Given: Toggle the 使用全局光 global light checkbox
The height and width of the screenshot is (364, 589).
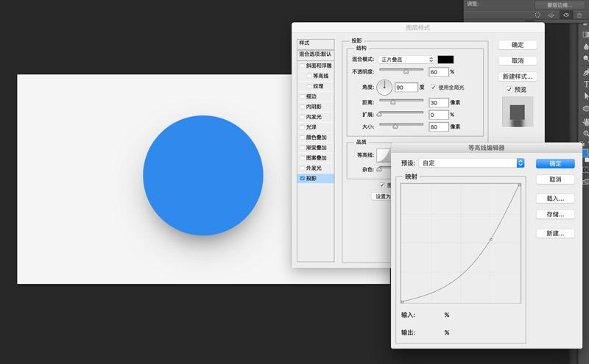Looking at the screenshot, I should (x=433, y=87).
